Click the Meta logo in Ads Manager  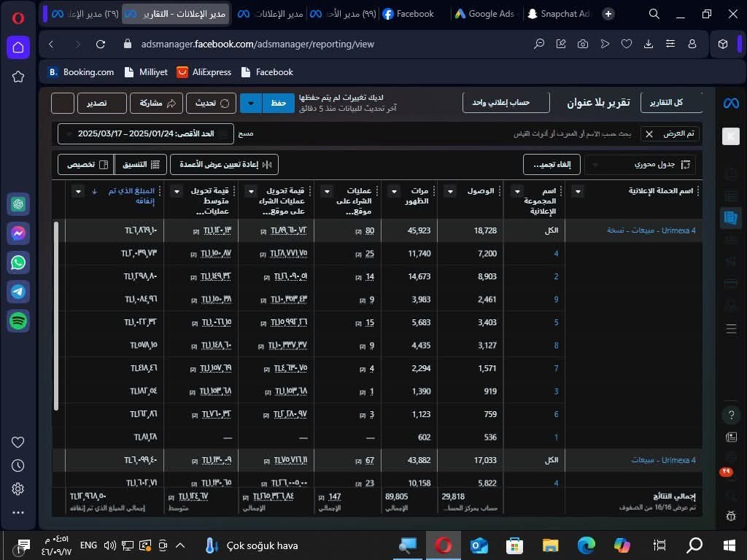[x=730, y=104]
